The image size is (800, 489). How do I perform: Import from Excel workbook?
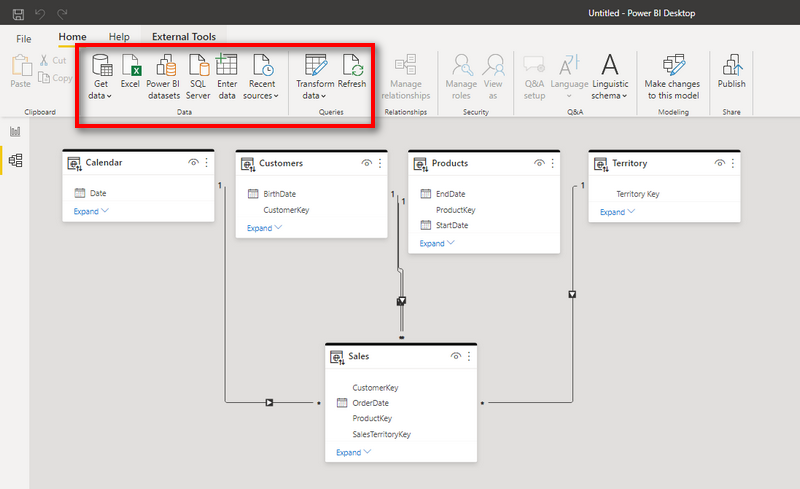pos(130,71)
